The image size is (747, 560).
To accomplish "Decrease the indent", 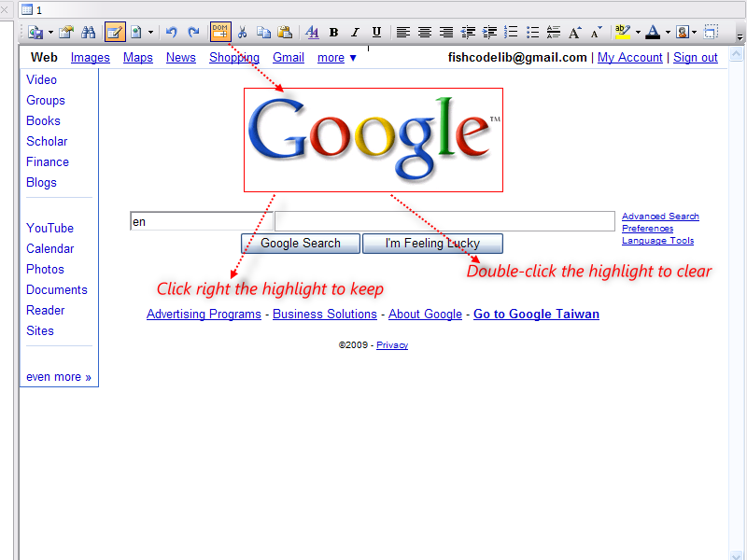I will pyautogui.click(x=469, y=33).
